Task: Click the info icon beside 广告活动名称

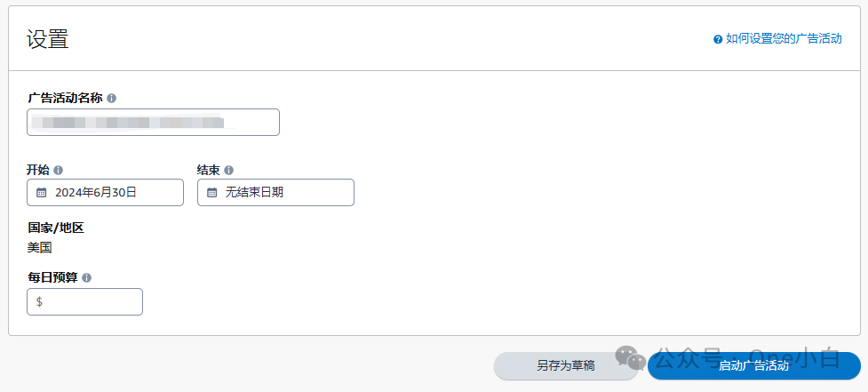Action: [111, 99]
